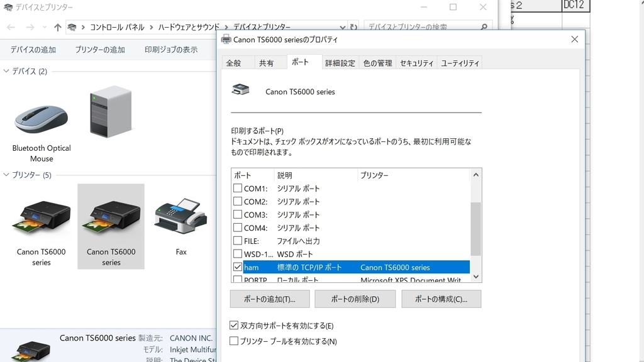
Task: Select the gray computer tower device icon
Action: (111, 111)
